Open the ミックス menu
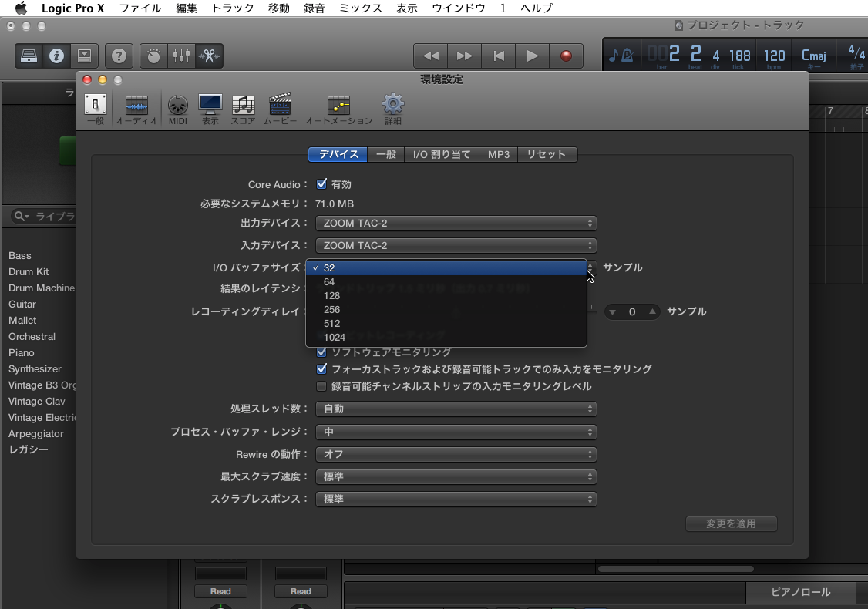The width and height of the screenshot is (868, 609). point(360,8)
